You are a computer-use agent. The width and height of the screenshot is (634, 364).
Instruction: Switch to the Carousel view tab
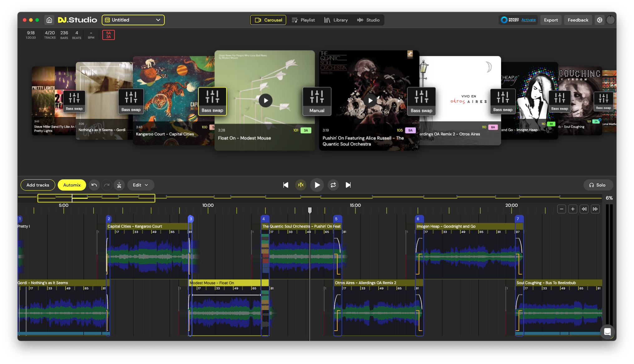point(268,20)
